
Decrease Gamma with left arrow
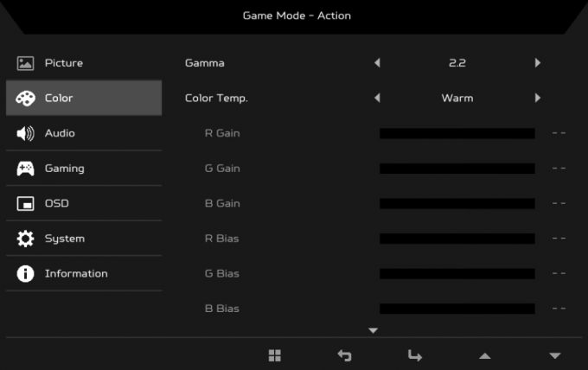click(x=376, y=63)
